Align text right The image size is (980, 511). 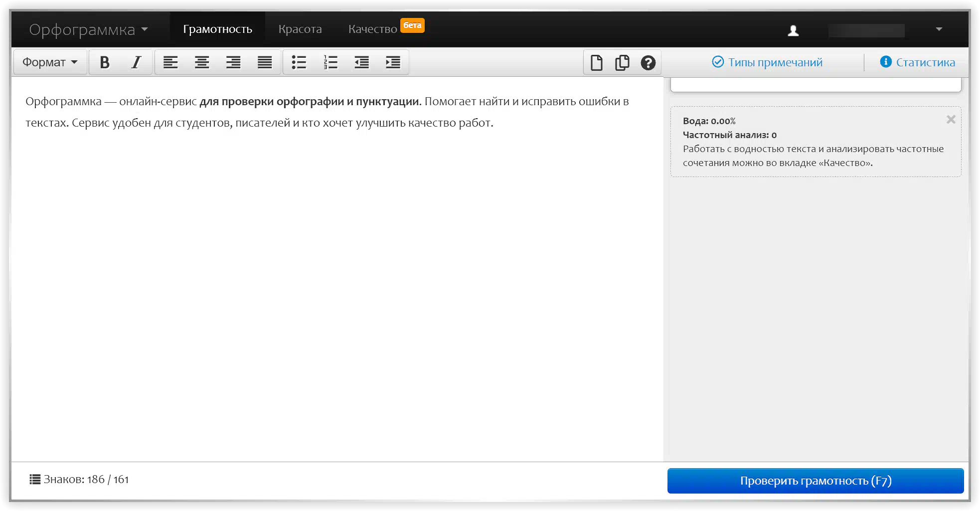click(x=233, y=62)
